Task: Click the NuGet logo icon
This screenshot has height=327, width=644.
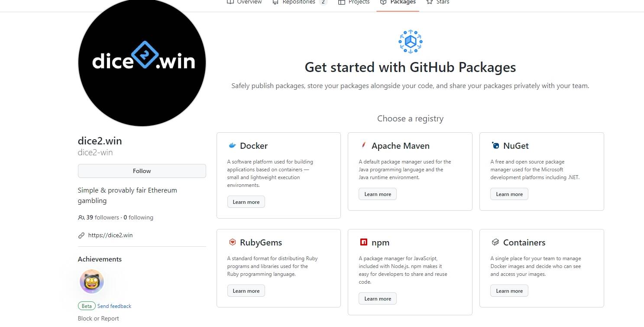Action: [495, 146]
